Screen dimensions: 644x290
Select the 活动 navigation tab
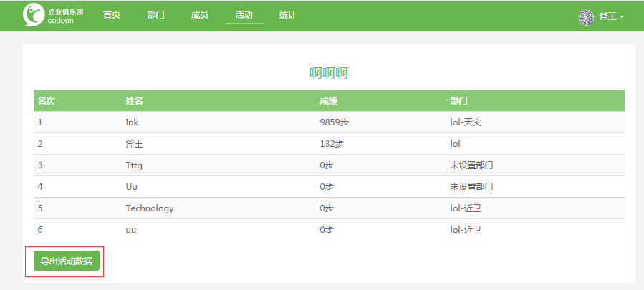click(x=244, y=15)
